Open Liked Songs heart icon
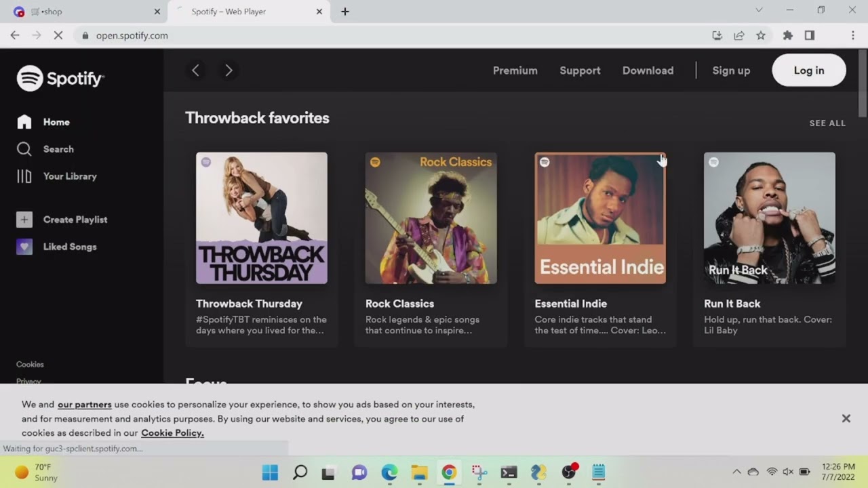The width and height of the screenshot is (868, 488). point(24,247)
